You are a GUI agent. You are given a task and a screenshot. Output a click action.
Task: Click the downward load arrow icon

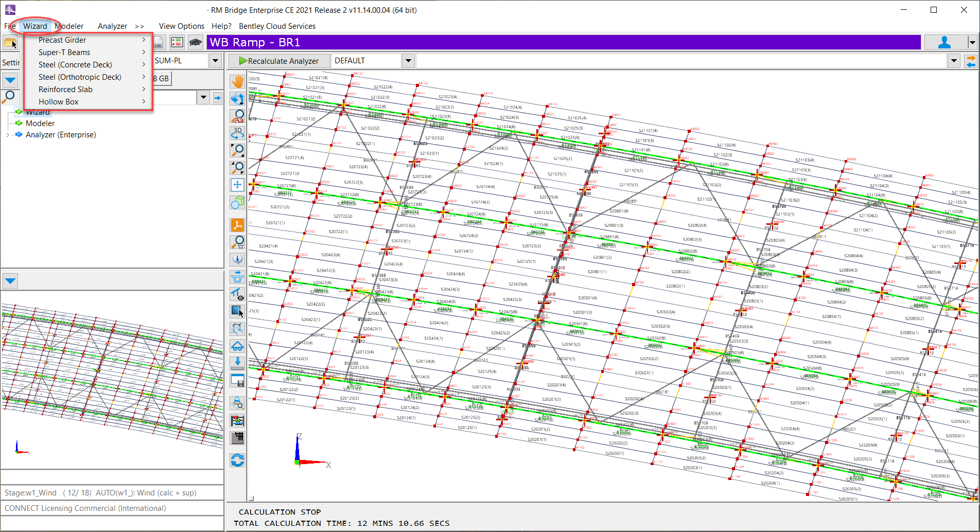pyautogui.click(x=237, y=363)
